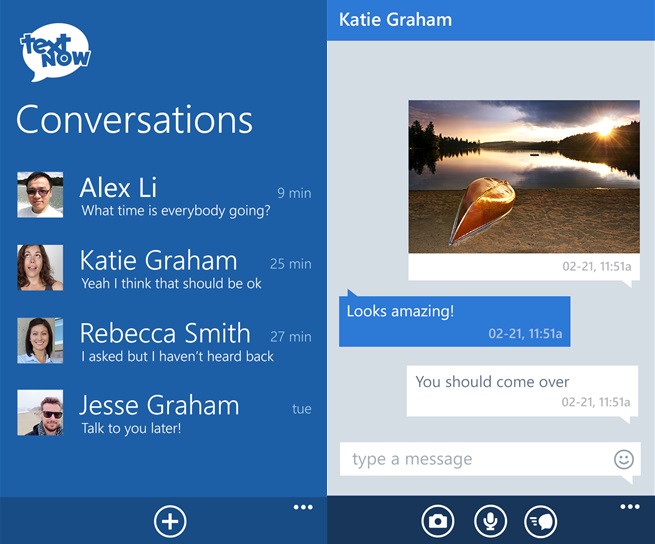Screen dimensions: 655x544
Task: Open the camera icon to attach photo
Action: click(x=437, y=521)
